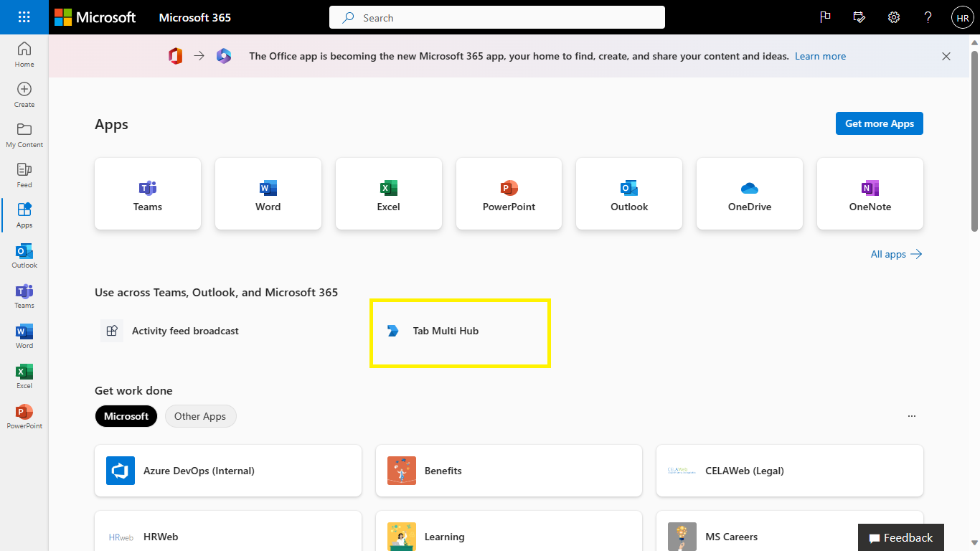Open the HRWeb card
This screenshot has height=551, width=980.
[x=228, y=531]
